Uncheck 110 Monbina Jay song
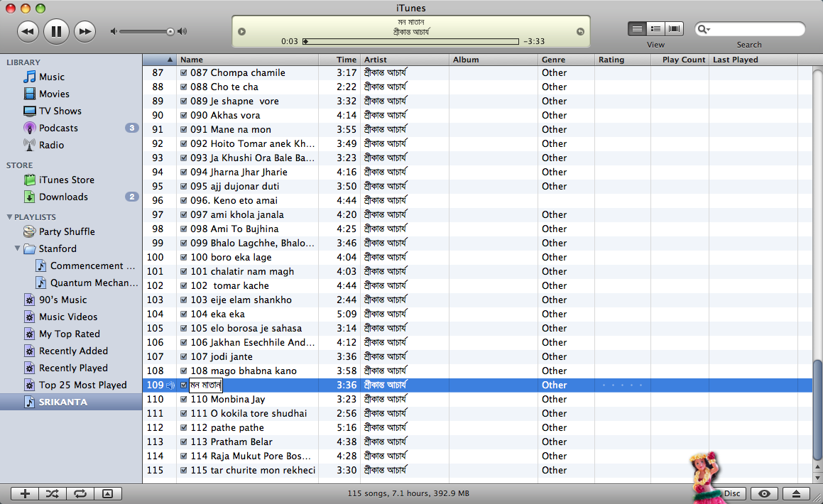This screenshot has height=504, width=823. click(x=184, y=399)
